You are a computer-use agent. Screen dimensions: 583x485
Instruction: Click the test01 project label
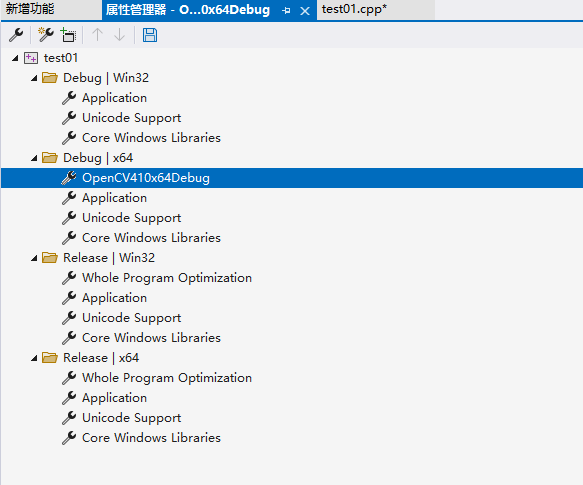pyautogui.click(x=61, y=58)
